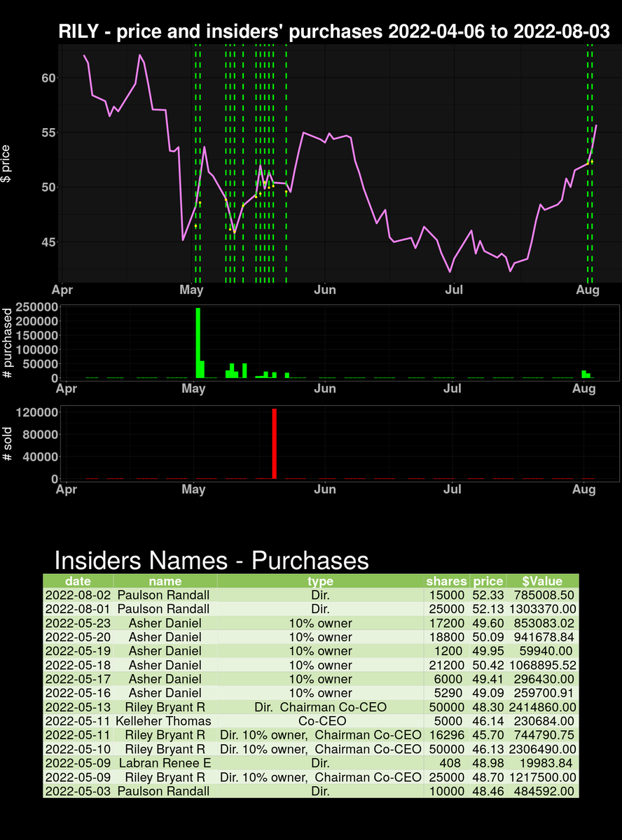This screenshot has height=840, width=622.
Task: Click the tall green bar in purchases chart
Action: 198,343
